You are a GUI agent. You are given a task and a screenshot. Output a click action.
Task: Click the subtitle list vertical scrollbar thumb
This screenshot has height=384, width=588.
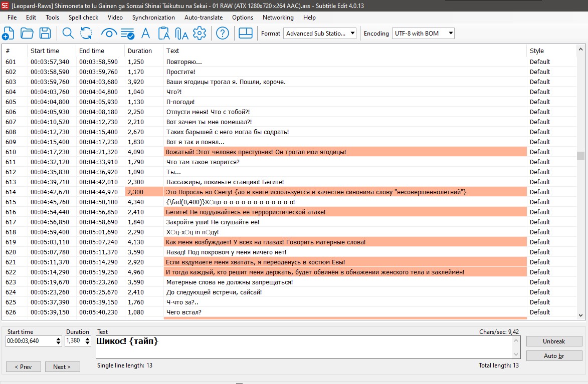tap(580, 156)
